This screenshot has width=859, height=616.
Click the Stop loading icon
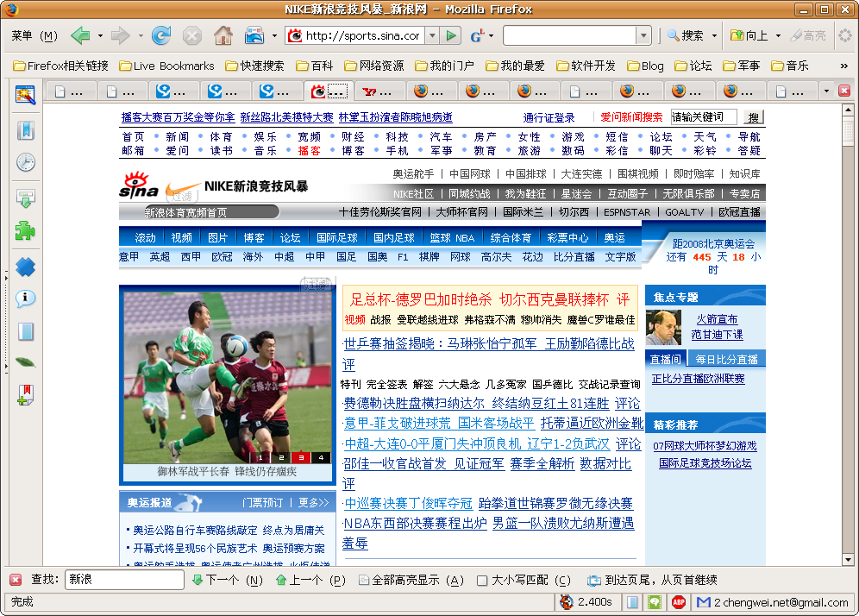[x=191, y=36]
